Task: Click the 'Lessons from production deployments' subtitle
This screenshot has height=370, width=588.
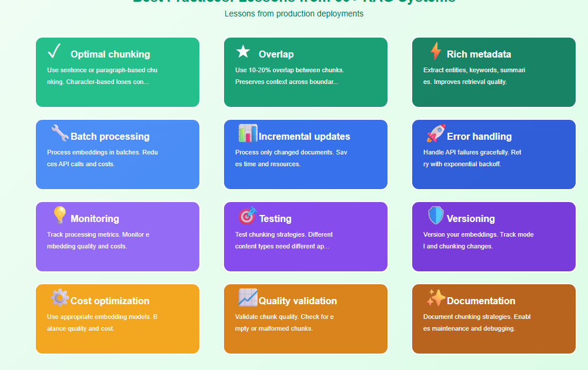Action: coord(294,14)
